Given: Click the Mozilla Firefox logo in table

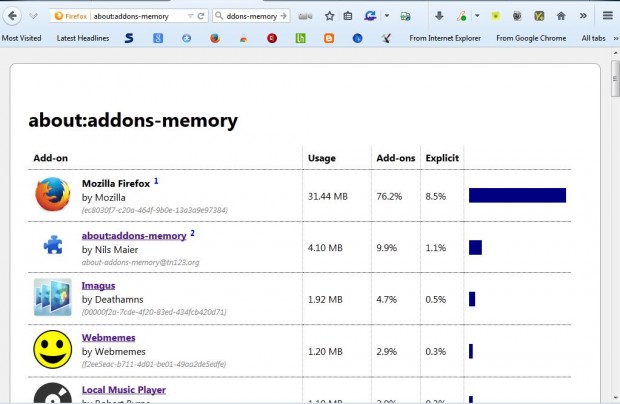Looking at the screenshot, I should pyautogui.click(x=53, y=194).
